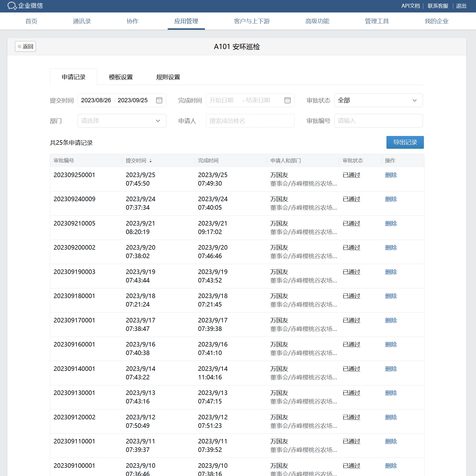
Task: Click the back button with double chevron
Action: tap(25, 46)
